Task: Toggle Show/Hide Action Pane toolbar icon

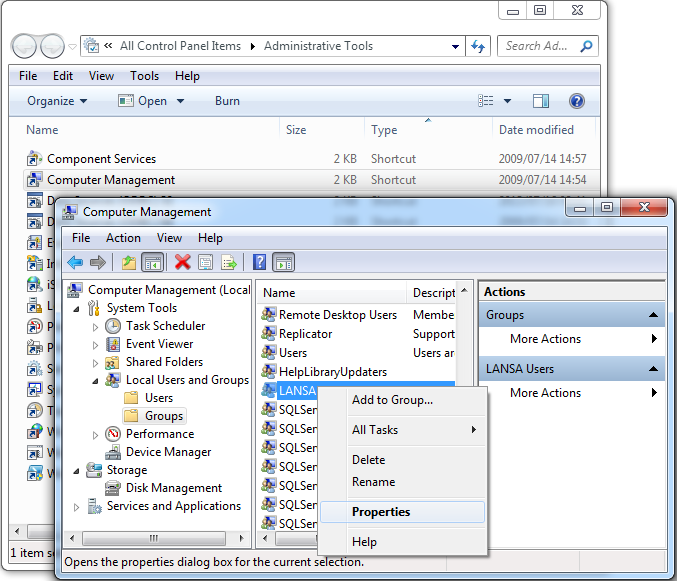Action: (284, 262)
